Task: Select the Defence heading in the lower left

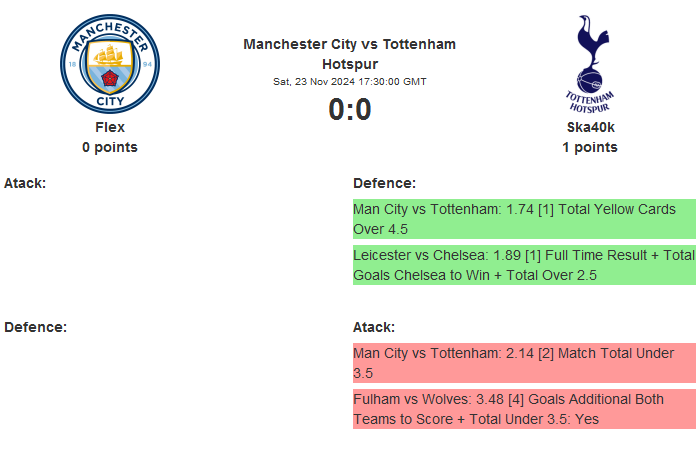Action: click(x=35, y=327)
